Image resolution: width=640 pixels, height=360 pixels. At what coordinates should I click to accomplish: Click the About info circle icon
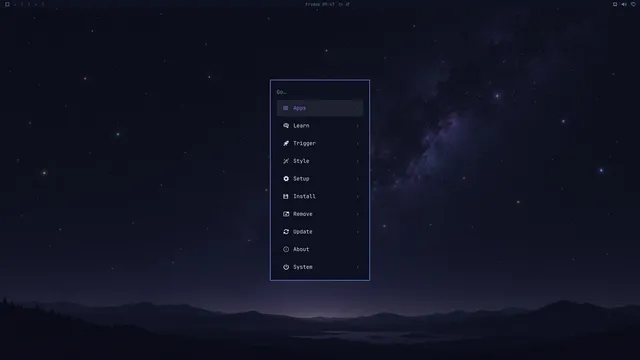tap(286, 249)
